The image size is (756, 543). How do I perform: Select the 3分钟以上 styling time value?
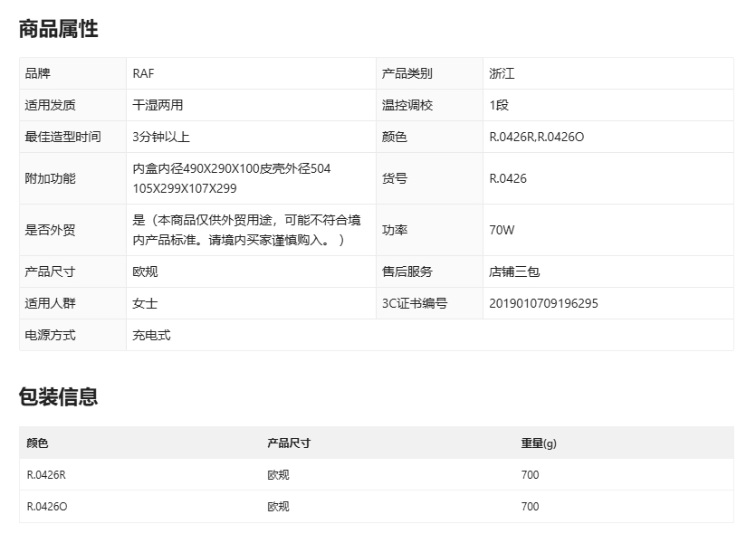(x=161, y=137)
